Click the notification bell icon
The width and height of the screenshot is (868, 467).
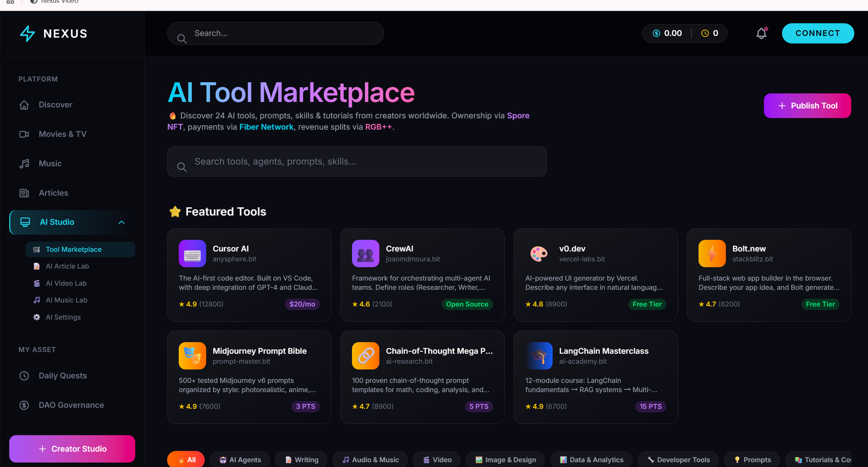coord(761,33)
